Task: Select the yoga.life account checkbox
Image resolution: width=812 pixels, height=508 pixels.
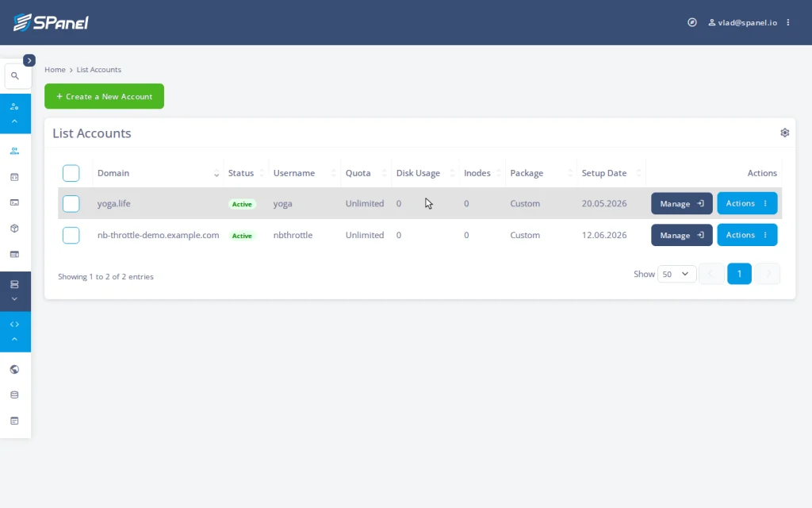Action: 71,204
